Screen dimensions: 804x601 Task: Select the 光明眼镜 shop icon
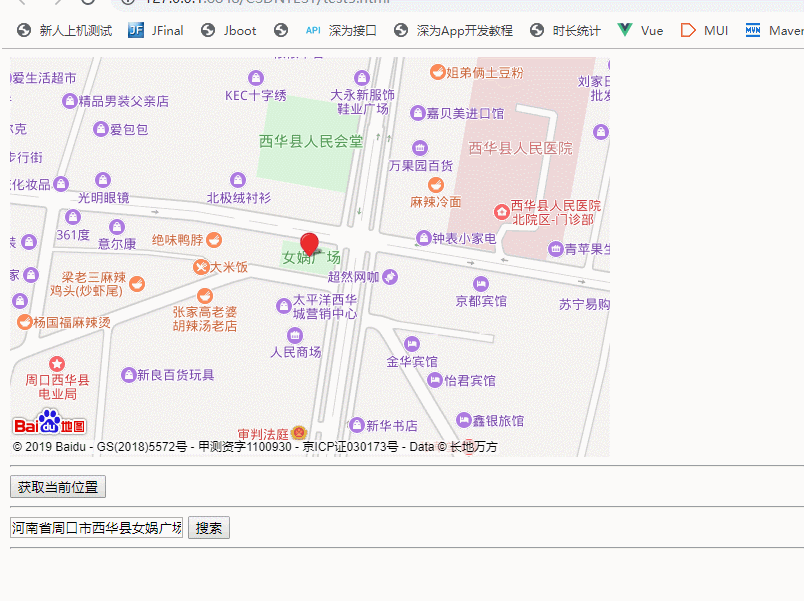coord(103,180)
